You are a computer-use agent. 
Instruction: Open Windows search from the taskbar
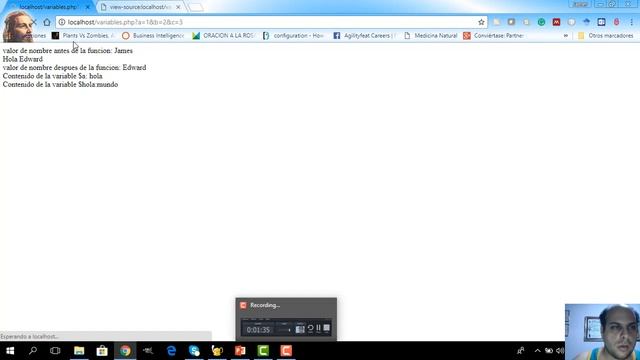pyautogui.click(x=33, y=351)
